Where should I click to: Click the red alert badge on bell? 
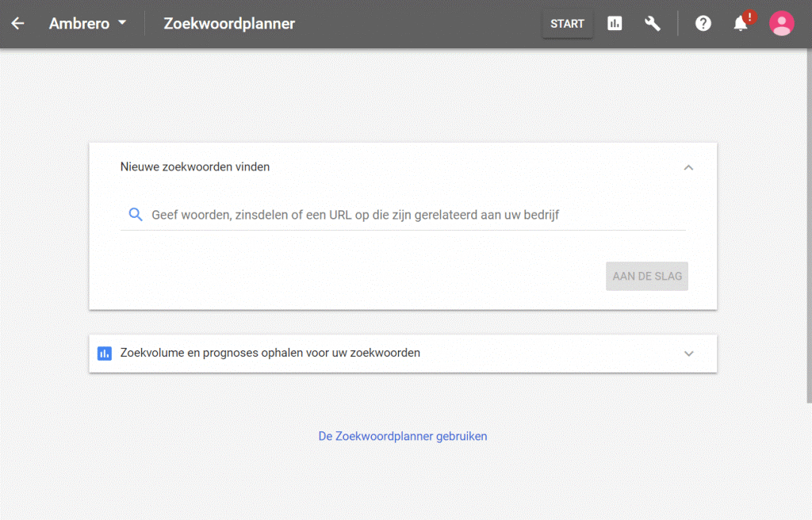749,17
